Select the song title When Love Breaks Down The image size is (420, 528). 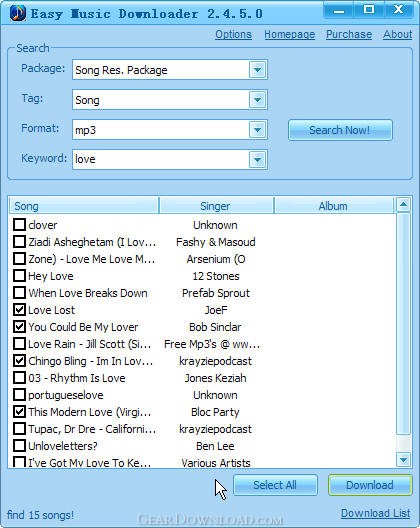pyautogui.click(x=88, y=293)
